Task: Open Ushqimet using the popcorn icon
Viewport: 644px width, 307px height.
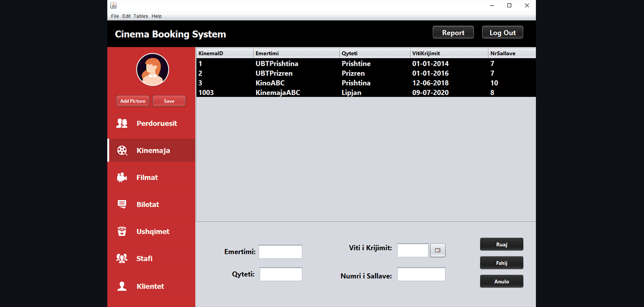Action: (x=122, y=231)
